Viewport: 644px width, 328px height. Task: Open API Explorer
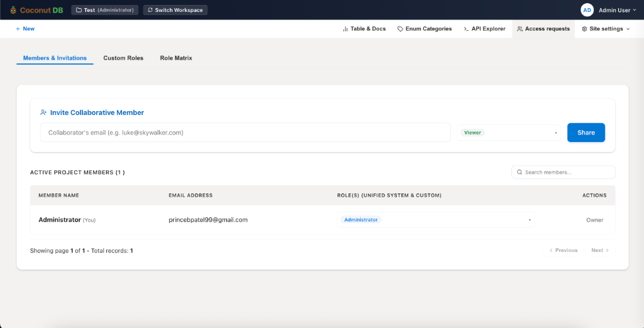(484, 29)
